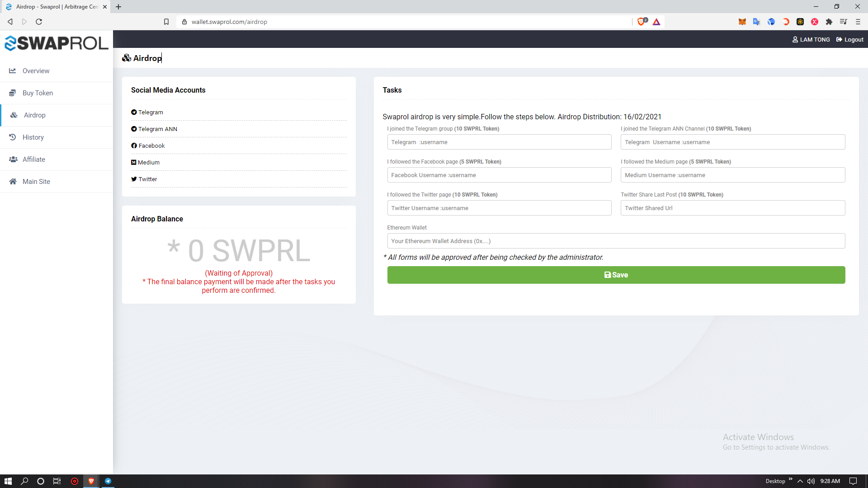
Task: Expand the hidden system tray icons chevron
Action: coord(800,481)
